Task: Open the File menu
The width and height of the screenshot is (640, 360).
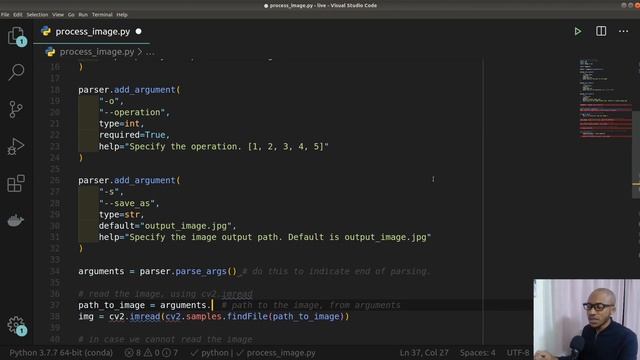Action: [5, 14]
